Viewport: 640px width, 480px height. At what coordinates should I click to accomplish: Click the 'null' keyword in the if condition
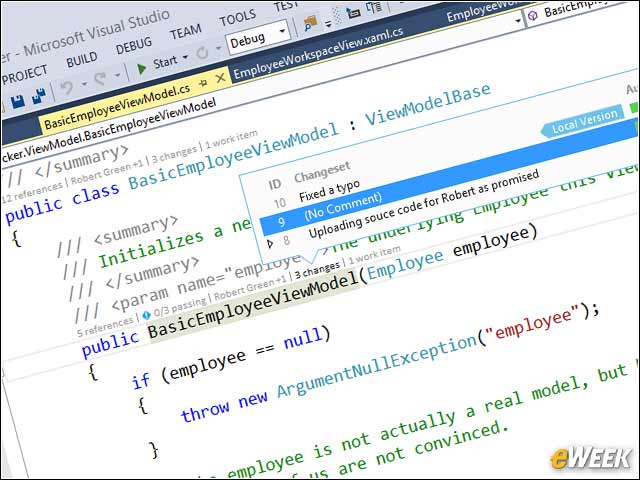(x=302, y=338)
